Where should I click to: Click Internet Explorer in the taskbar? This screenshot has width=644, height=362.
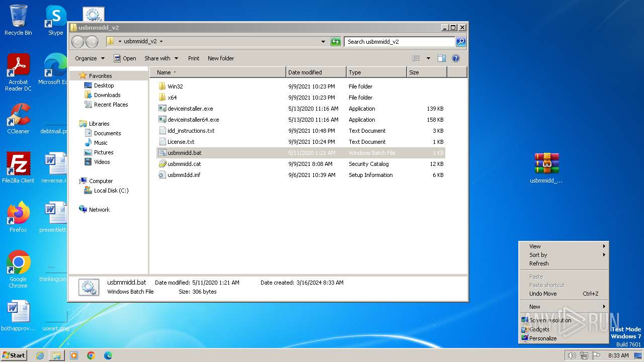[40, 355]
